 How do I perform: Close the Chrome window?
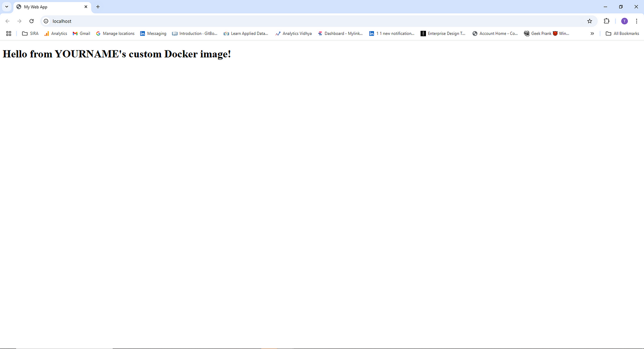tap(636, 7)
